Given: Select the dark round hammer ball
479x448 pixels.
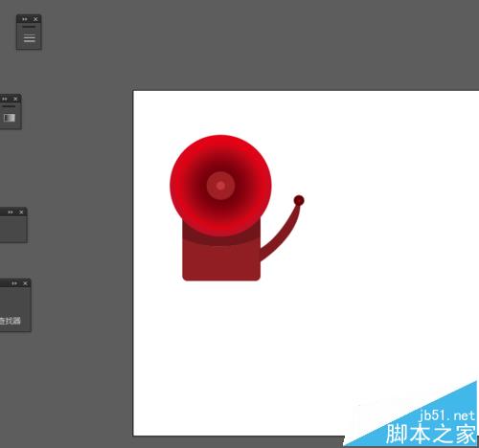Looking at the screenshot, I should (299, 200).
